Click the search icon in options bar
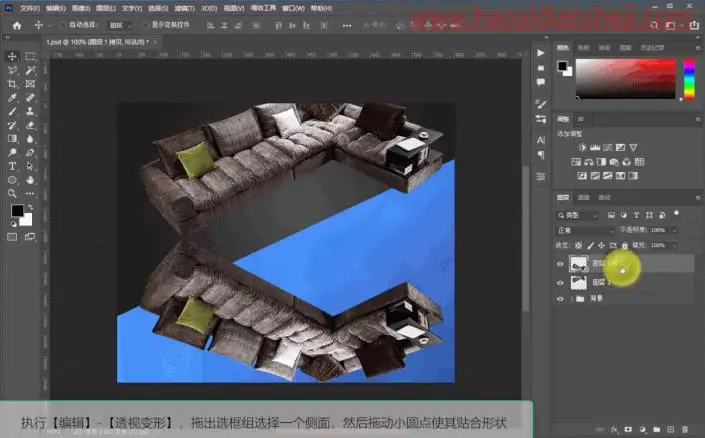Viewport: 705px width, 438px height. click(x=654, y=26)
